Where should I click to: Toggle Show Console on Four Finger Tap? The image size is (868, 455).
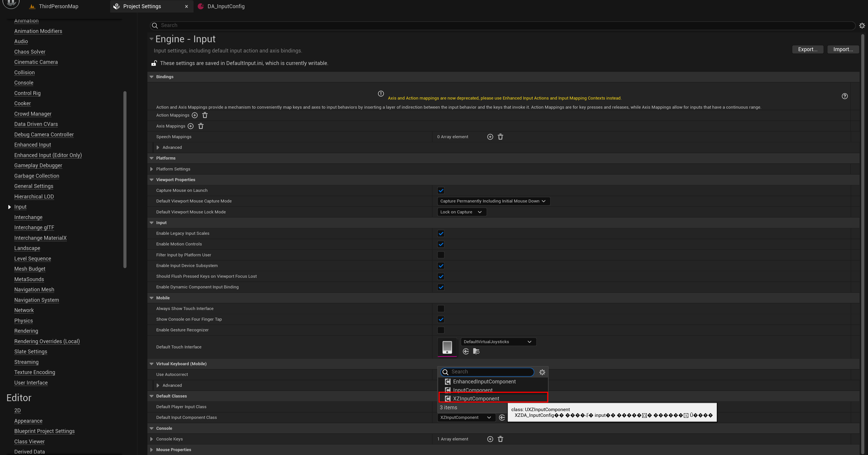point(441,319)
